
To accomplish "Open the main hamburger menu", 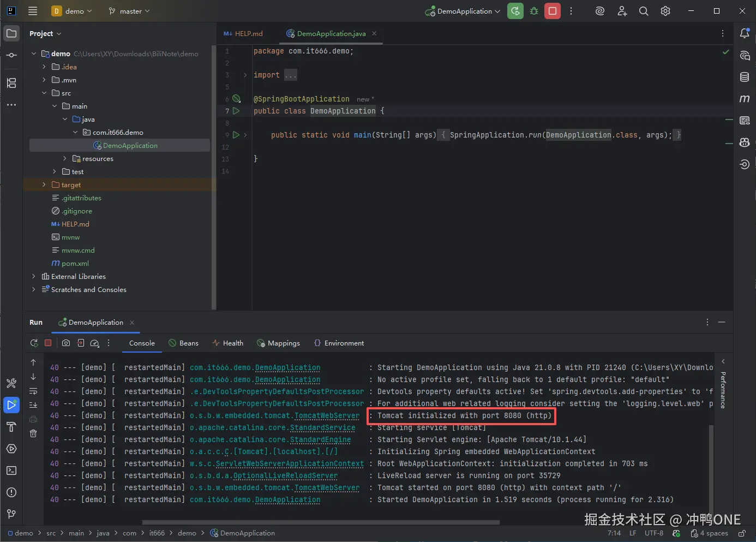I will click(33, 11).
